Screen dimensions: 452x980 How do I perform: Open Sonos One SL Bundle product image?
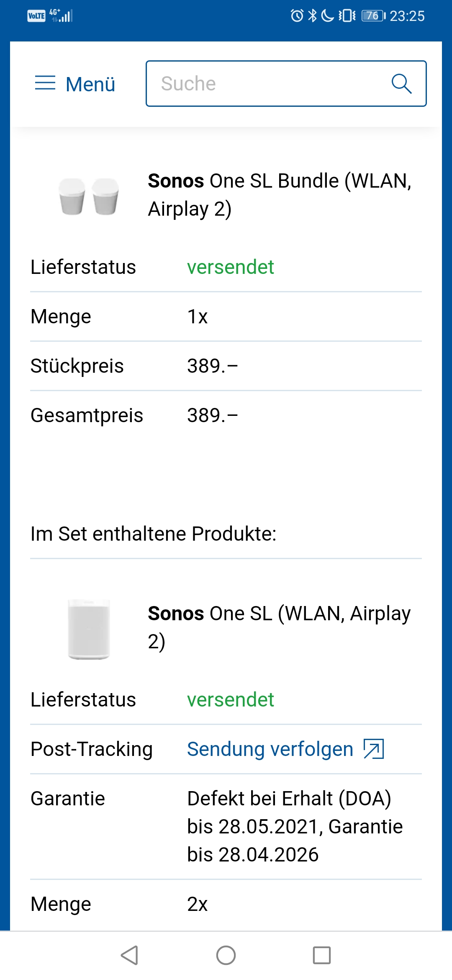coord(89,196)
